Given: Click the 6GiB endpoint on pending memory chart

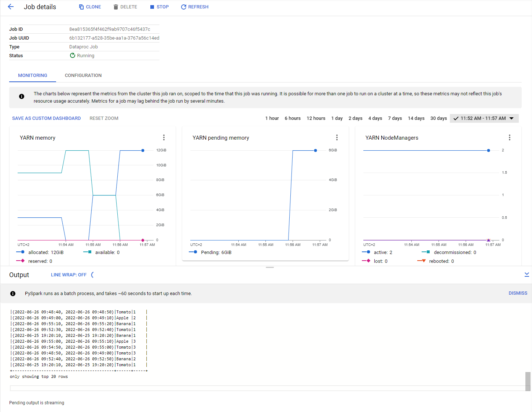Looking at the screenshot, I should 316,150.
